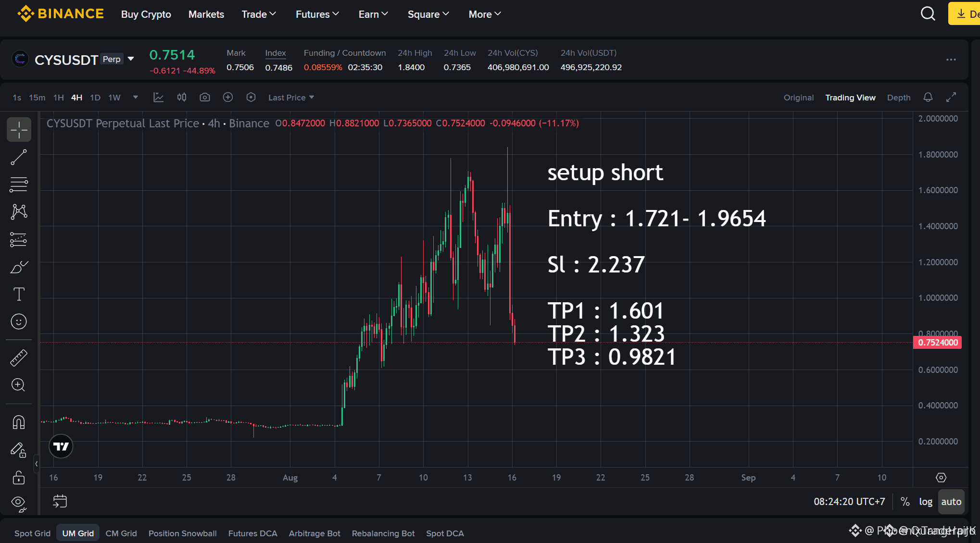Open the Last Price dropdown

[291, 98]
